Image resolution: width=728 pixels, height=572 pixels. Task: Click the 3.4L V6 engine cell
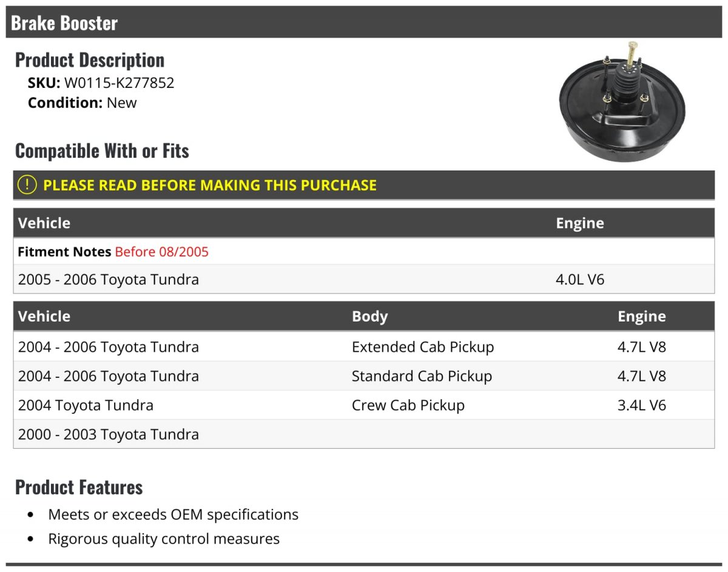click(642, 405)
